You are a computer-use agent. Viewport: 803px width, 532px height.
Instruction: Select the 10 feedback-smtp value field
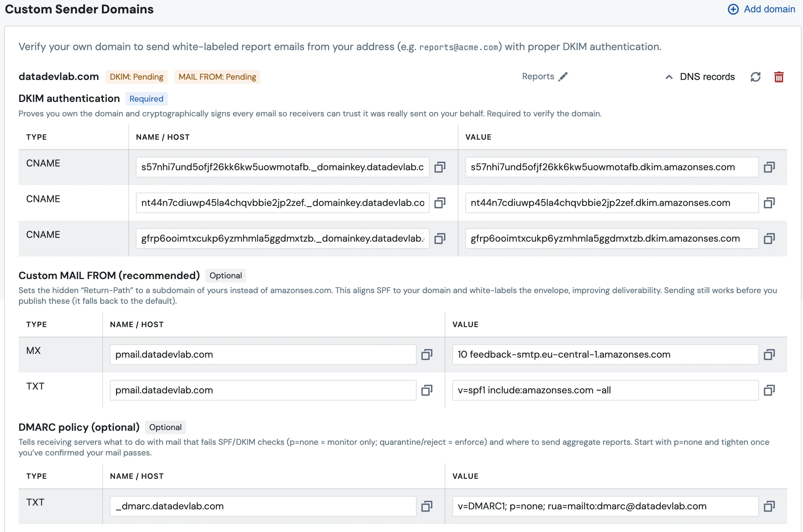pyautogui.click(x=605, y=355)
